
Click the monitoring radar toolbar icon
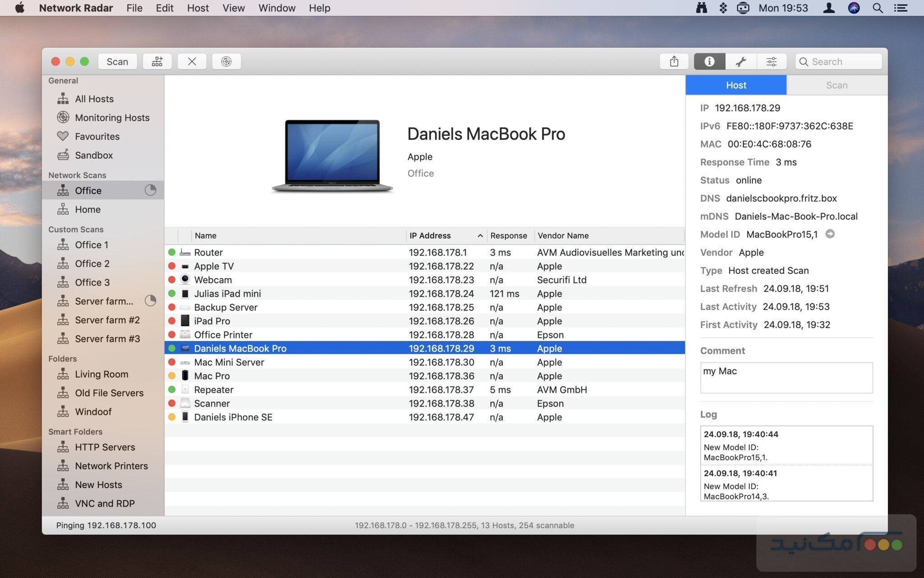click(226, 61)
